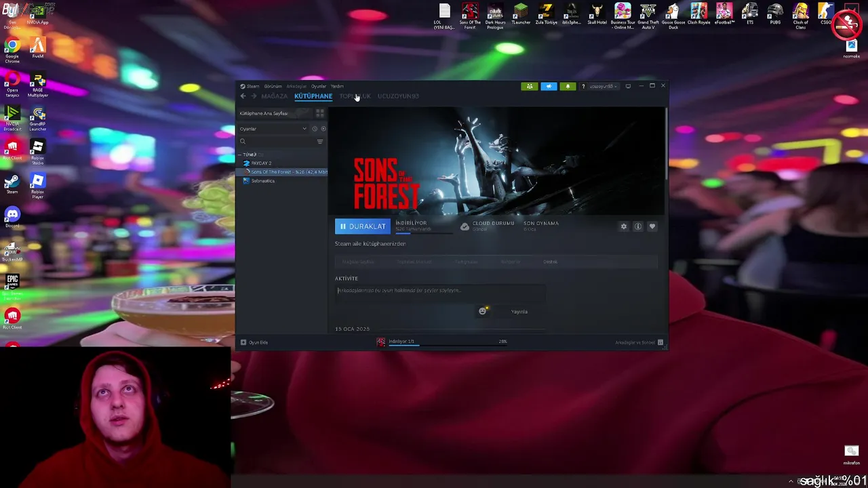The image size is (868, 488).
Task: Open Clash Royale desktop icon
Action: (x=698, y=14)
